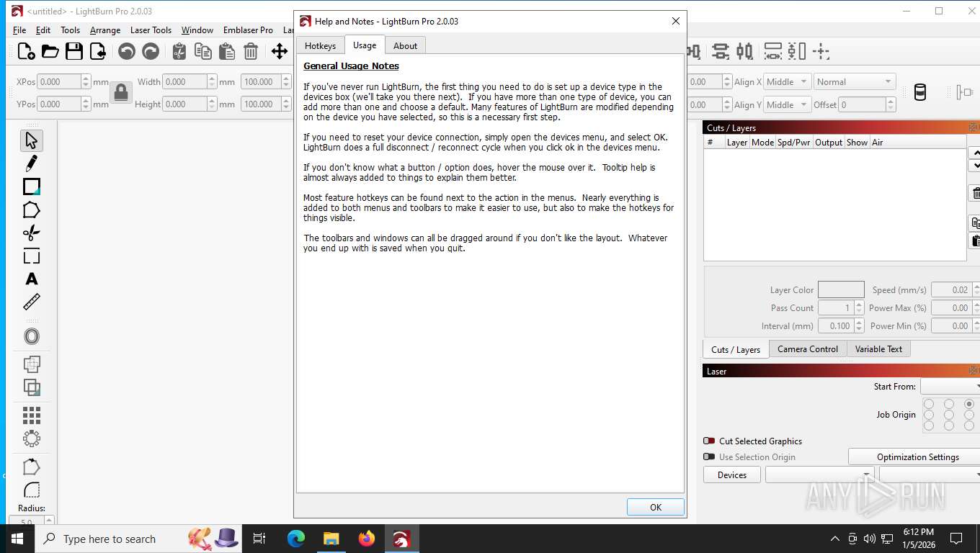
Task: Click the Import file icon
Action: point(98,51)
